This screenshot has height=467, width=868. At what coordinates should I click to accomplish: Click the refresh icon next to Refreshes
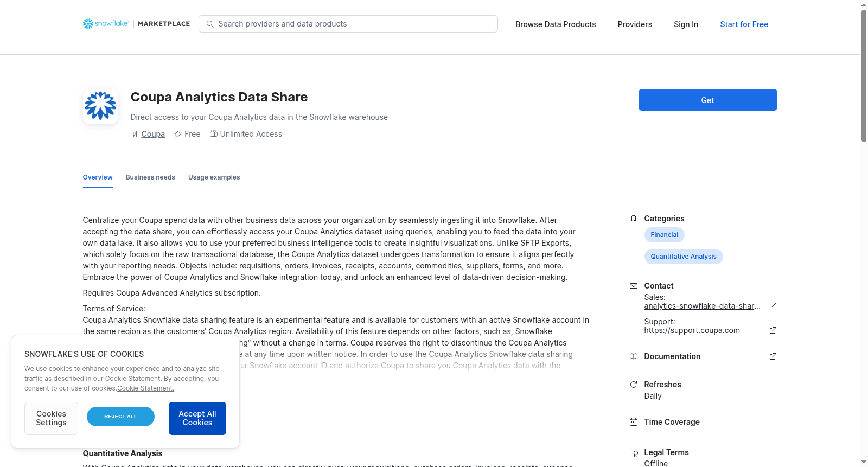(634, 385)
